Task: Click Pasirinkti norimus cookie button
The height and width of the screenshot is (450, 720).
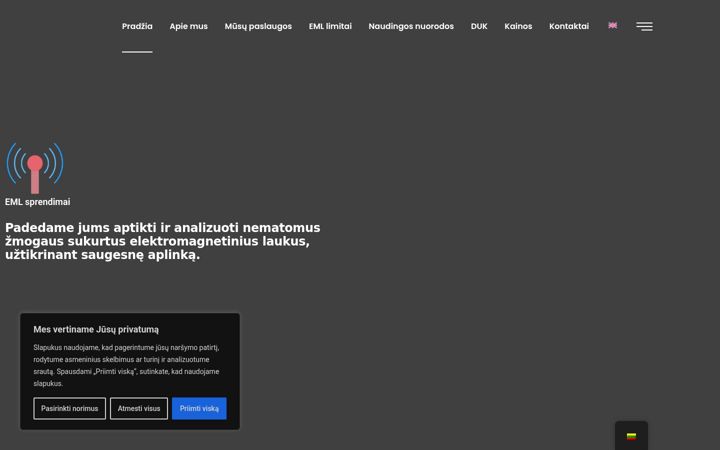Action: coord(69,408)
